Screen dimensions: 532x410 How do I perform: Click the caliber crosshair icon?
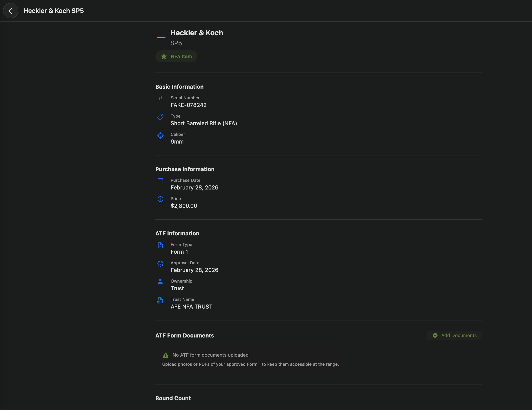(x=160, y=135)
